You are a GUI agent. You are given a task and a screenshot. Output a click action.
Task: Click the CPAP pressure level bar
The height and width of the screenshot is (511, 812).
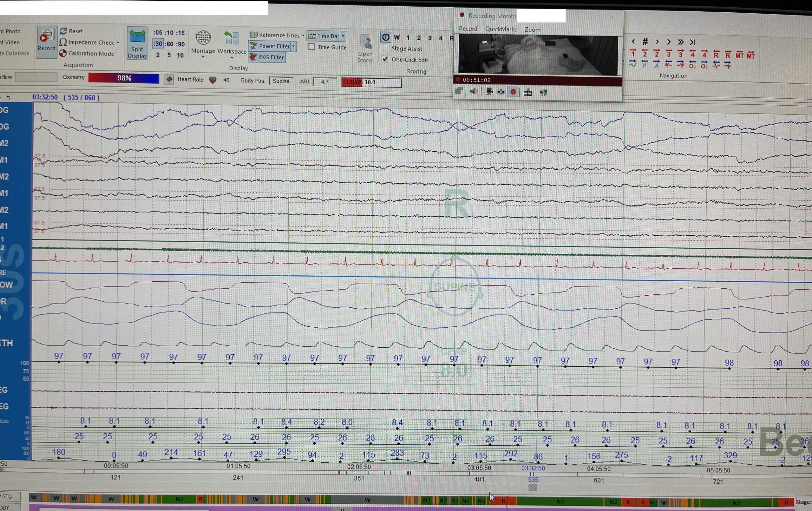tap(372, 82)
